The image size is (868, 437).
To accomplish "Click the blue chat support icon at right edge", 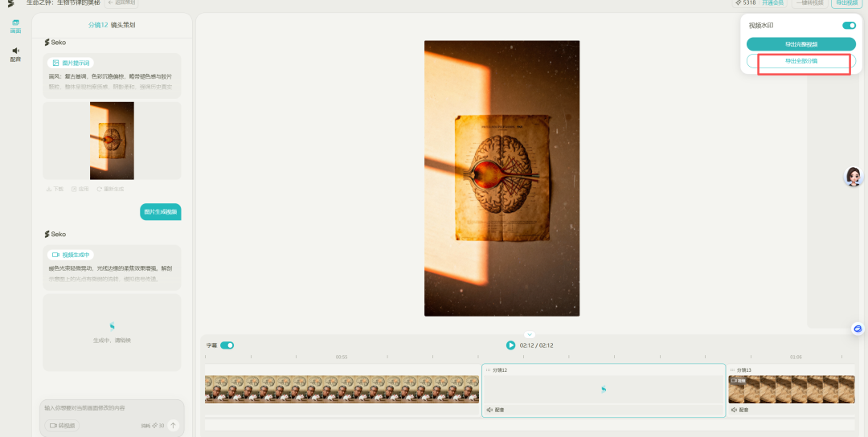I will (858, 329).
